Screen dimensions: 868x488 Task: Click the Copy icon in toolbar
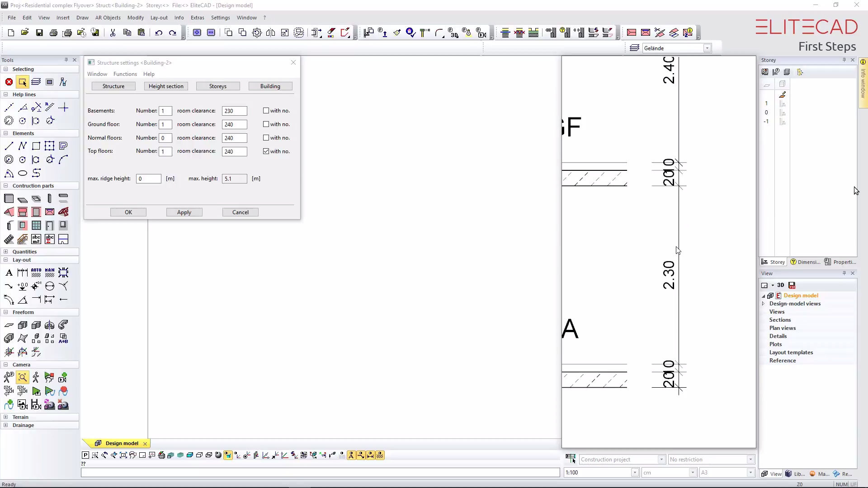[x=127, y=33]
